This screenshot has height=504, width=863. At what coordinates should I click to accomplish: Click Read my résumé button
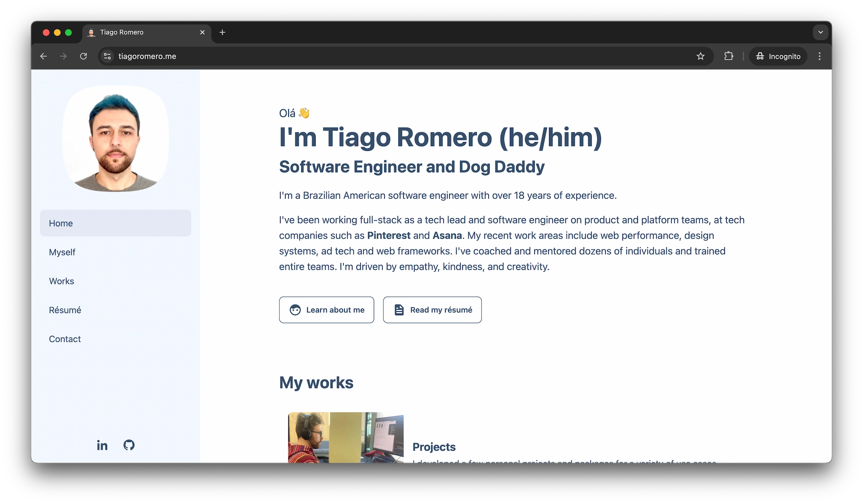tap(432, 310)
